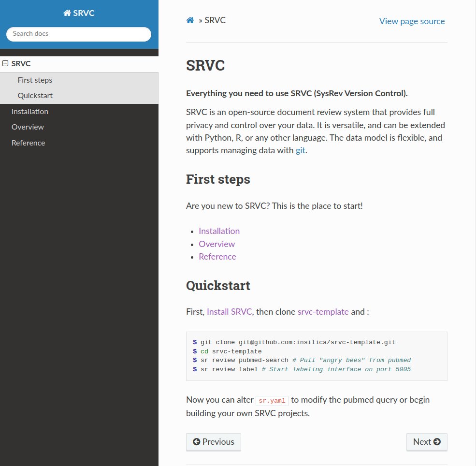Click the First steps heading
This screenshot has height=466, width=476.
pos(218,179)
